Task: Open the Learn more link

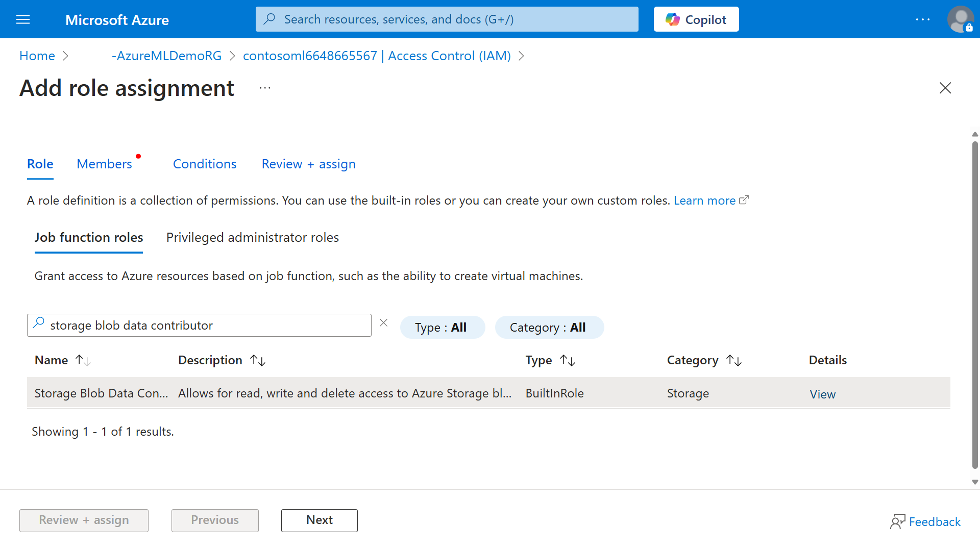Action: click(x=705, y=200)
